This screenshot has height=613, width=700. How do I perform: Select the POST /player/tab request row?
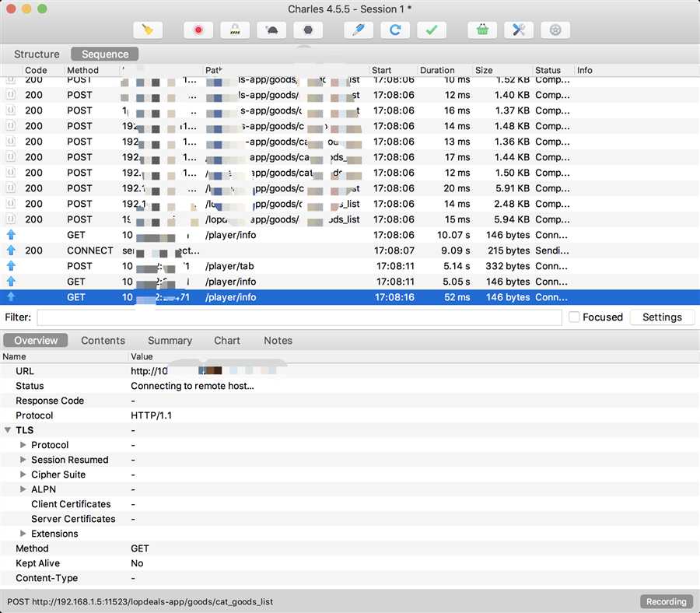pos(350,266)
